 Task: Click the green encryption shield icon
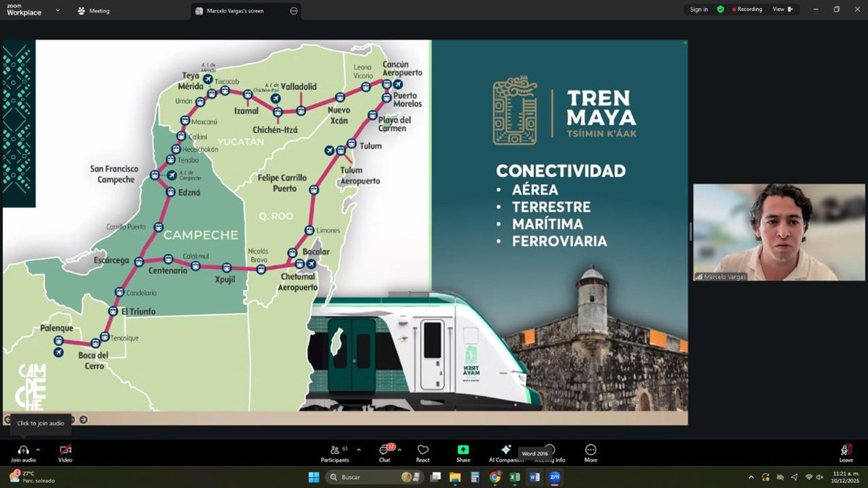tap(720, 9)
